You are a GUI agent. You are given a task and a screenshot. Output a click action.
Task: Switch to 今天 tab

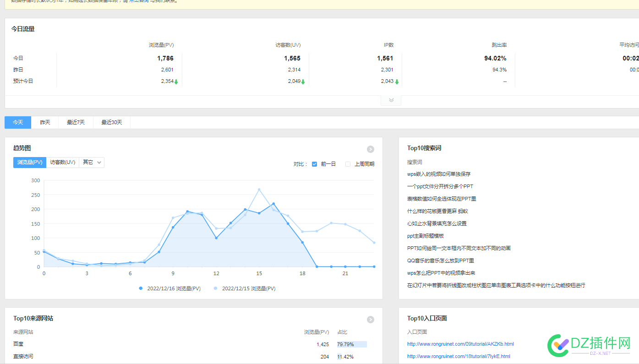[18, 122]
